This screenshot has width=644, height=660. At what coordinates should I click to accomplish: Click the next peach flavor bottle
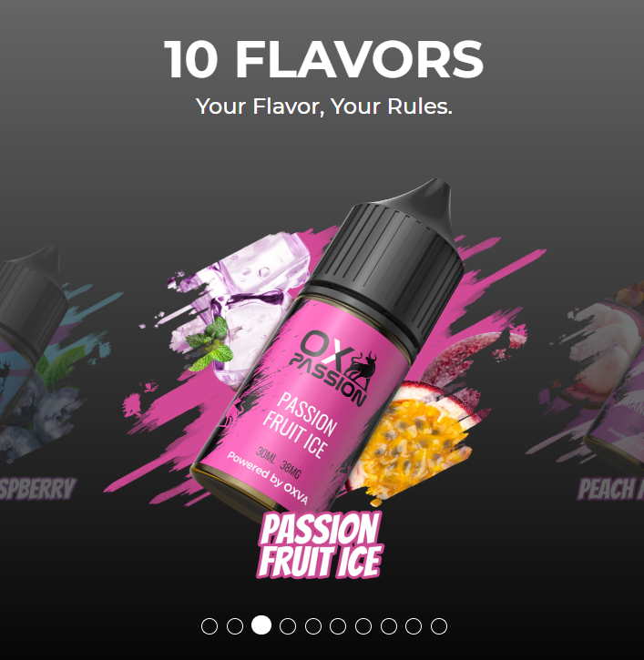click(615, 379)
